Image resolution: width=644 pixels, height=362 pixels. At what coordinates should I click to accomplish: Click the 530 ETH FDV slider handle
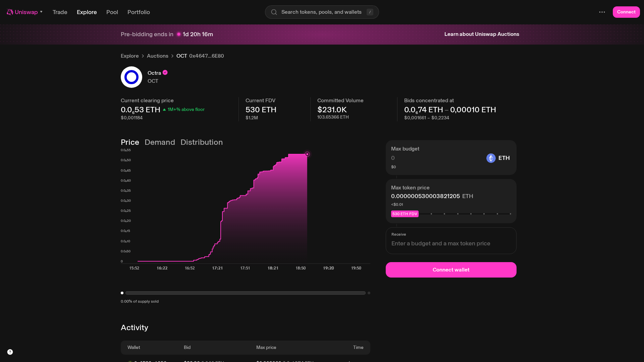[x=405, y=214]
